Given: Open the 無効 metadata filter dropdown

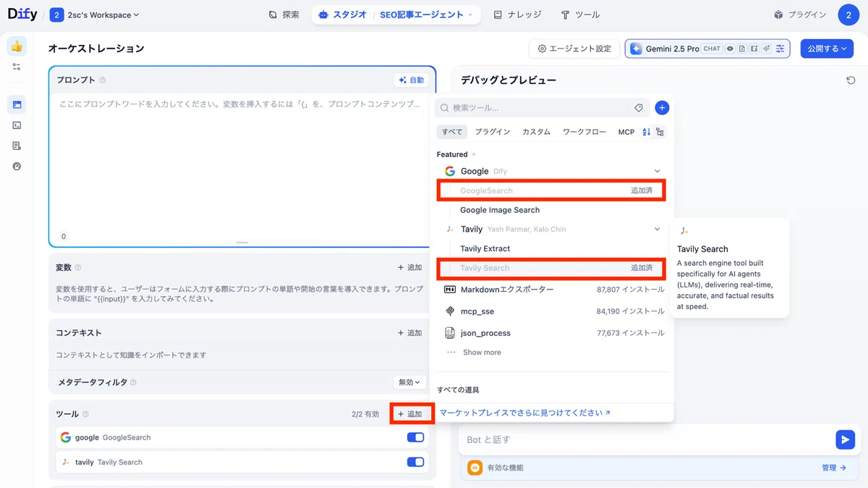Looking at the screenshot, I should point(409,382).
